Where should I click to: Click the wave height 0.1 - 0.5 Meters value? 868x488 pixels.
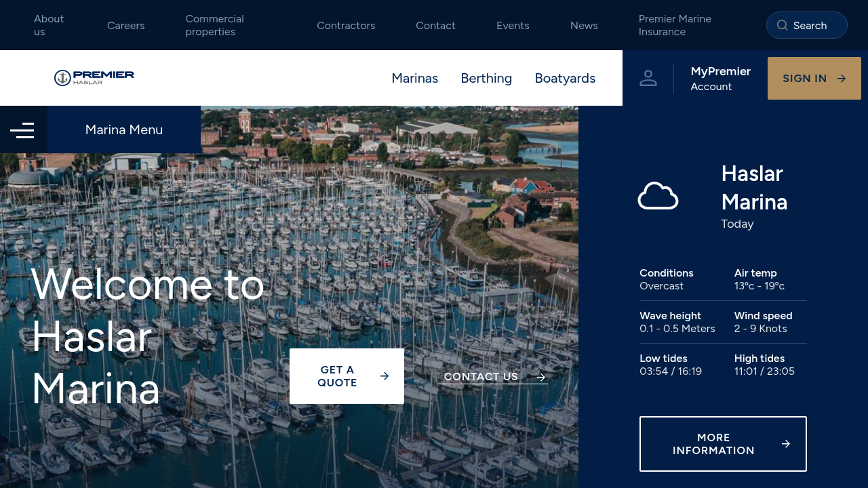tap(677, 329)
